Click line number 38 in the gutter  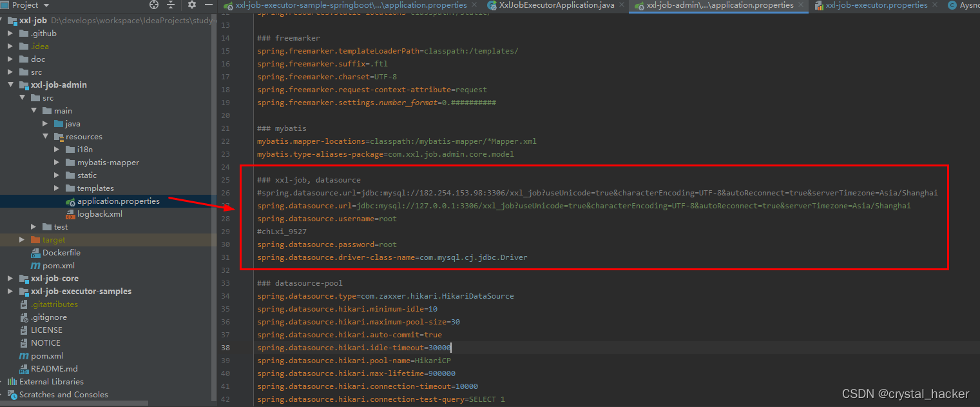point(225,348)
